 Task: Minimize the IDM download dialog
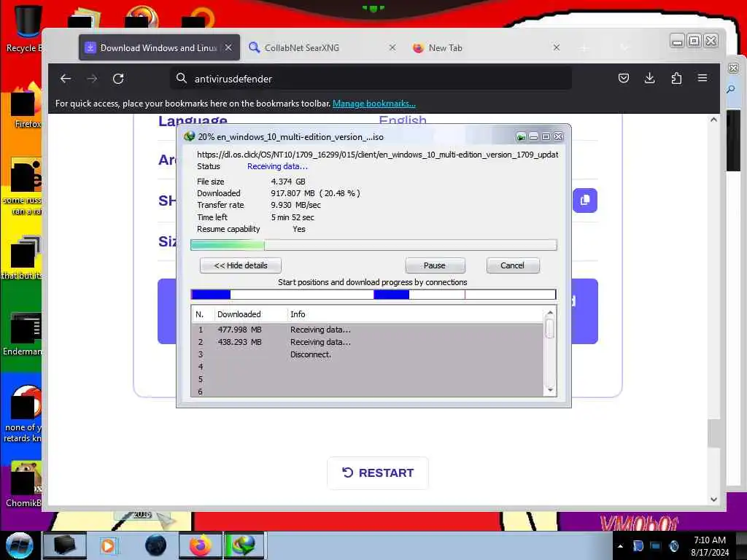pyautogui.click(x=533, y=137)
